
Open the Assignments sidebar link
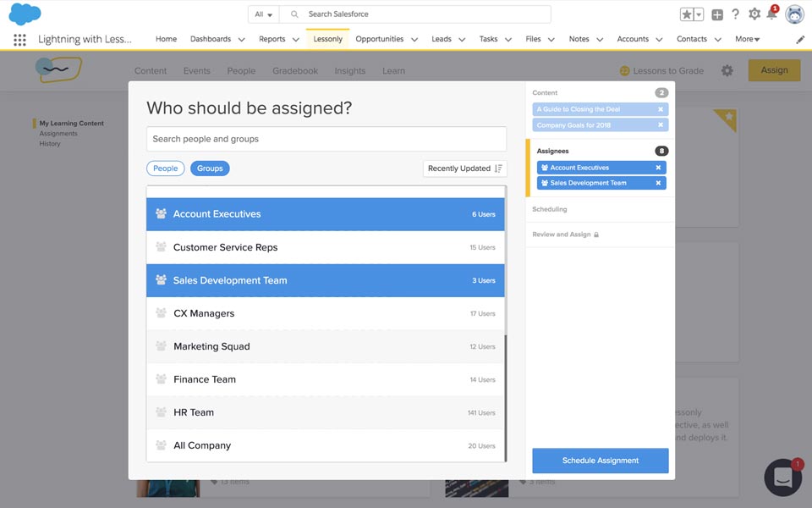[x=58, y=134]
